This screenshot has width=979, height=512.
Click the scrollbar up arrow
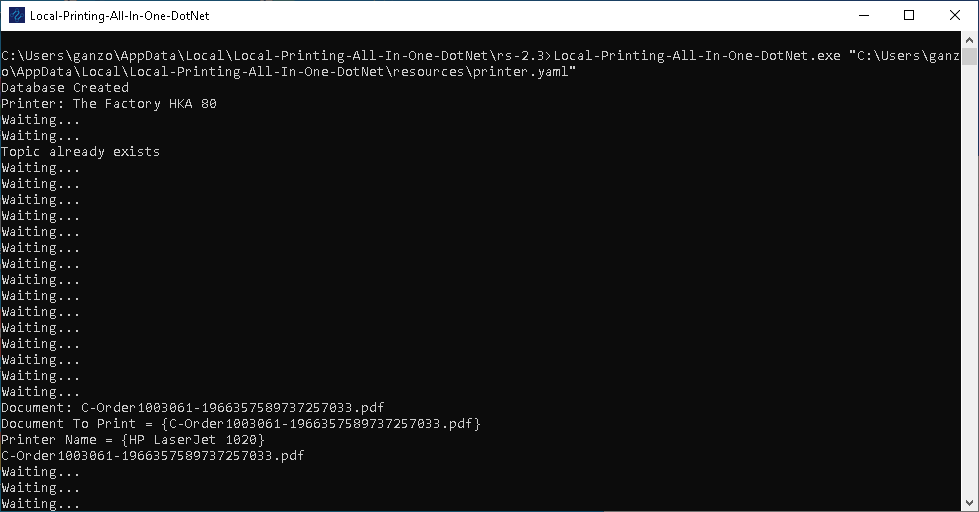[970, 40]
